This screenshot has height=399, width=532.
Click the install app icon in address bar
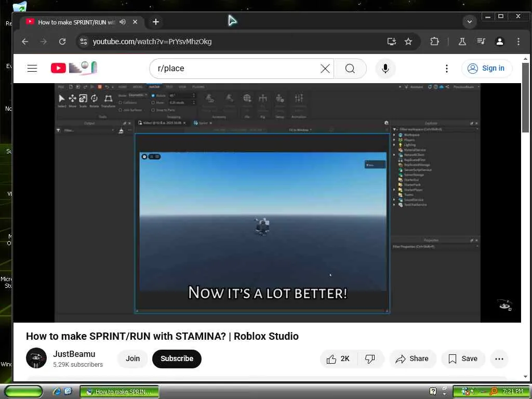pyautogui.click(x=392, y=42)
